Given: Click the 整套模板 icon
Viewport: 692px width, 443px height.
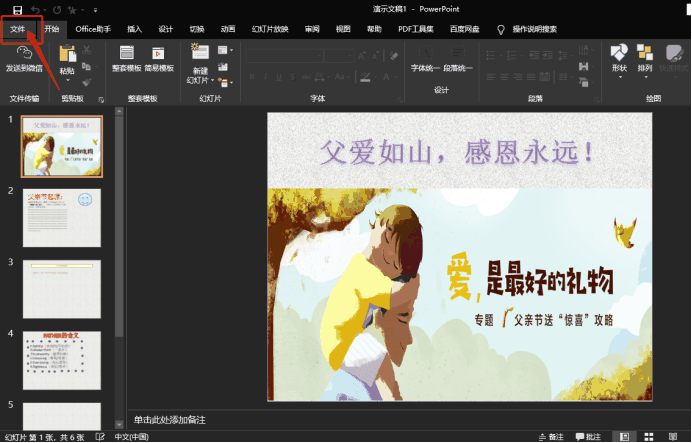Looking at the screenshot, I should pos(127,53).
